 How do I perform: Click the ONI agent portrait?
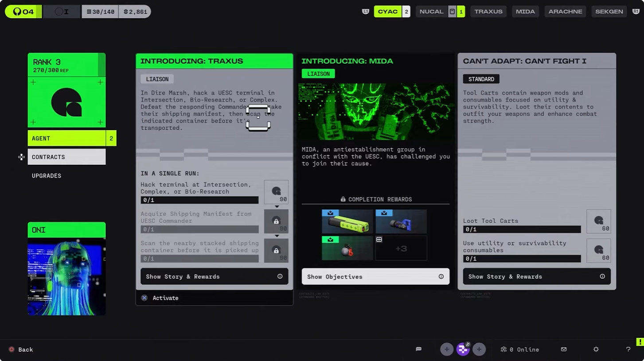66,277
